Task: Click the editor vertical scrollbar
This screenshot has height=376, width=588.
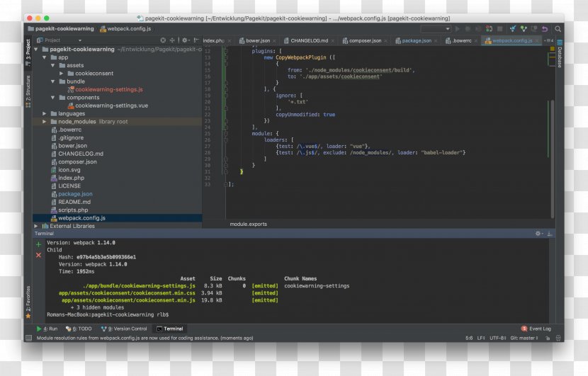Action: coord(553,159)
